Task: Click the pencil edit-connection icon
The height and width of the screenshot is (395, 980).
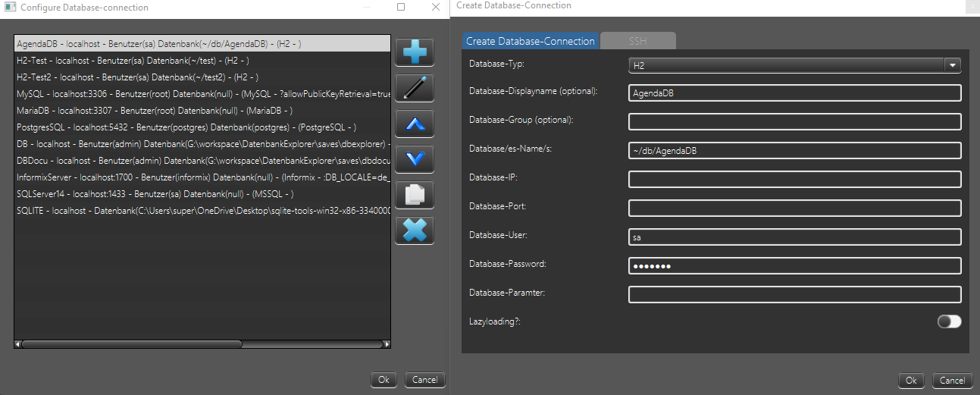Action: click(415, 88)
